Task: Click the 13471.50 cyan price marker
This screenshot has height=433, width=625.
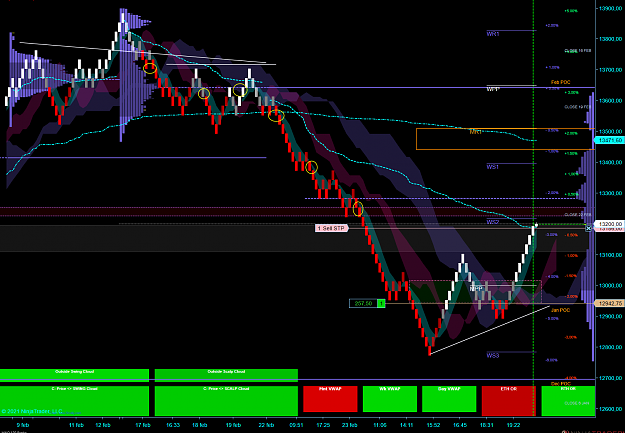Action: pyautogui.click(x=609, y=140)
